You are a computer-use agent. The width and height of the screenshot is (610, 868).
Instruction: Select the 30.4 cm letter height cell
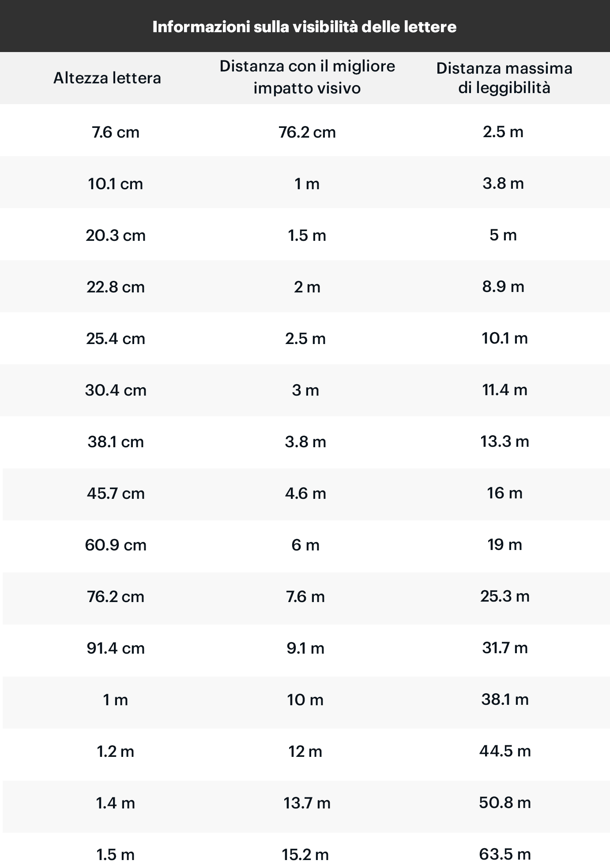point(116,390)
